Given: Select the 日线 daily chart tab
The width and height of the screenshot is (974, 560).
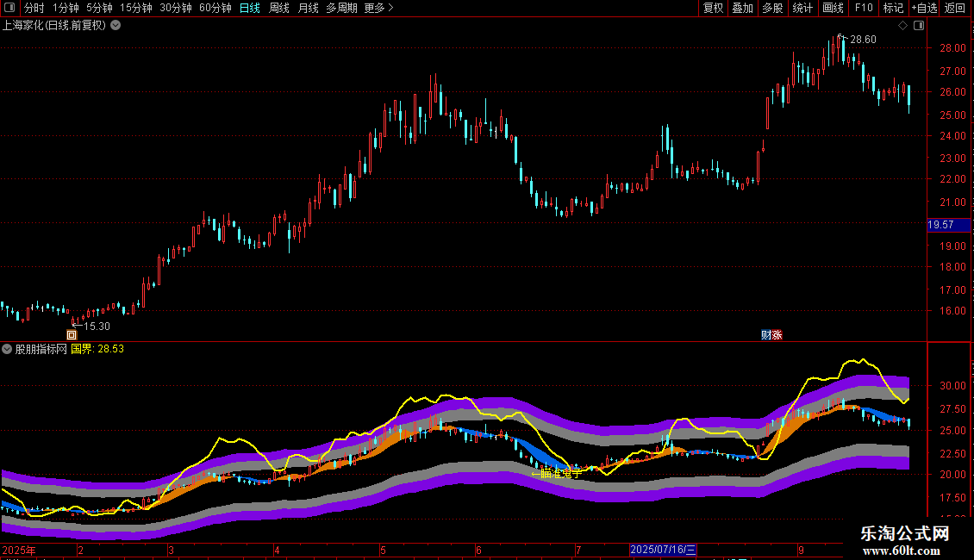Looking at the screenshot, I should 250,8.
